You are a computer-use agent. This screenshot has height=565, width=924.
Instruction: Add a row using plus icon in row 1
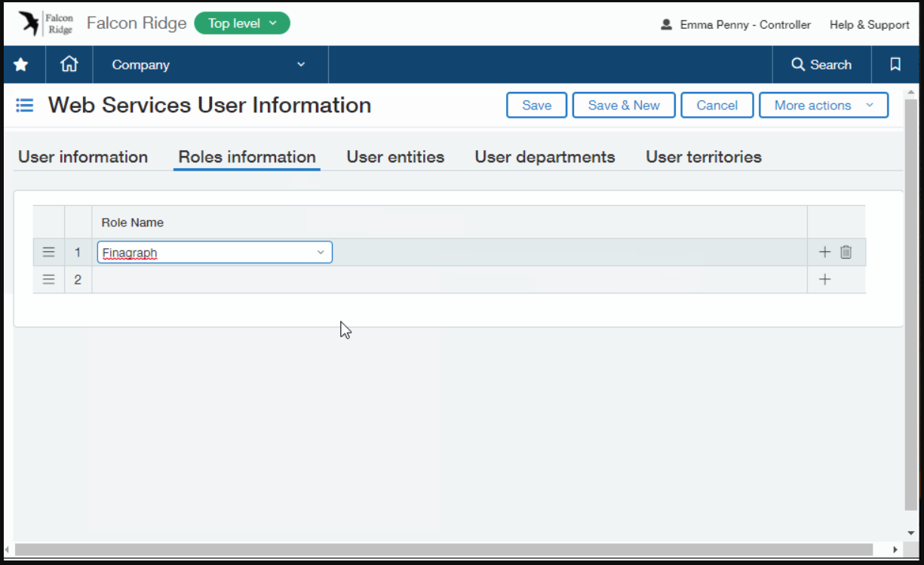[824, 253]
